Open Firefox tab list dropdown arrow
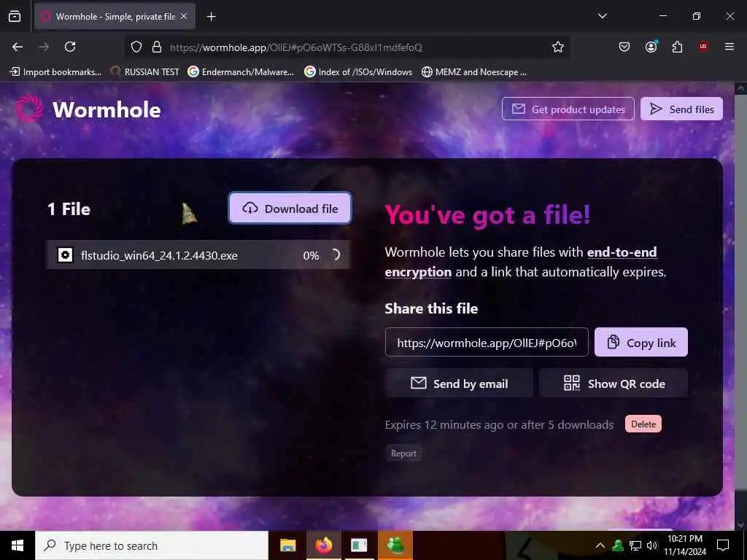The height and width of the screenshot is (560, 747). [602, 16]
